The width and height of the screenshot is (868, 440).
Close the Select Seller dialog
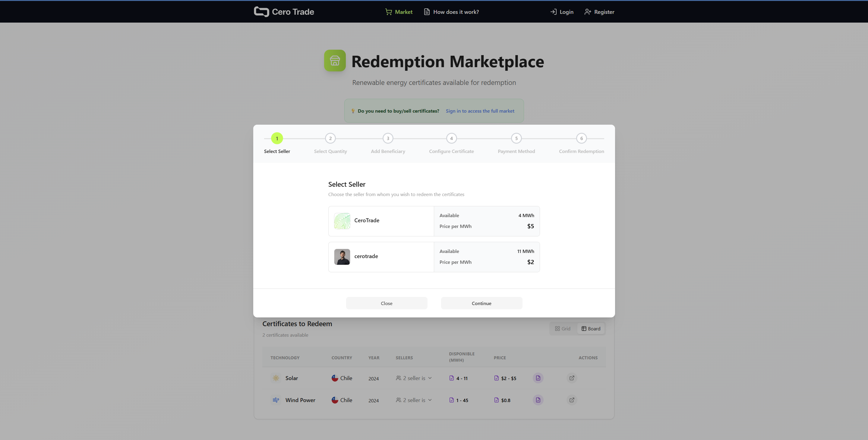[x=386, y=303]
